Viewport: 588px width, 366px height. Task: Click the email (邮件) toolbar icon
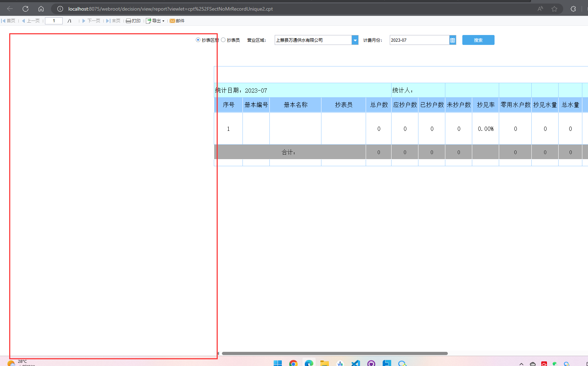tap(177, 21)
